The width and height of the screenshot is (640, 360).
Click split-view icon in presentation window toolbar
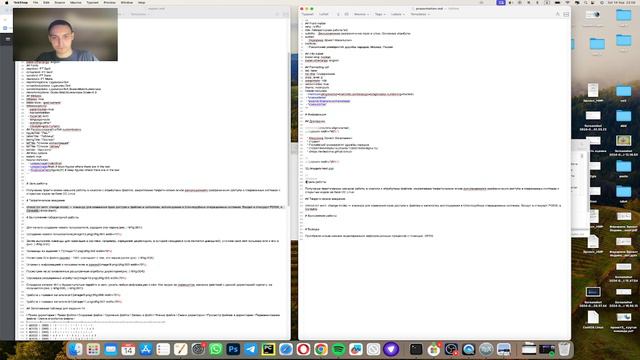(566, 14)
